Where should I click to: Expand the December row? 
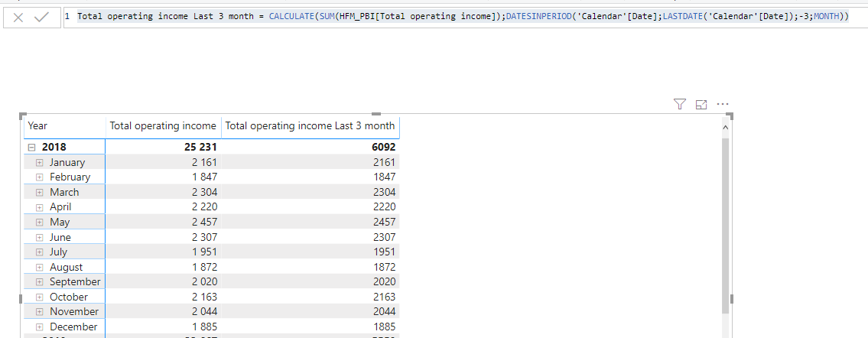click(39, 327)
